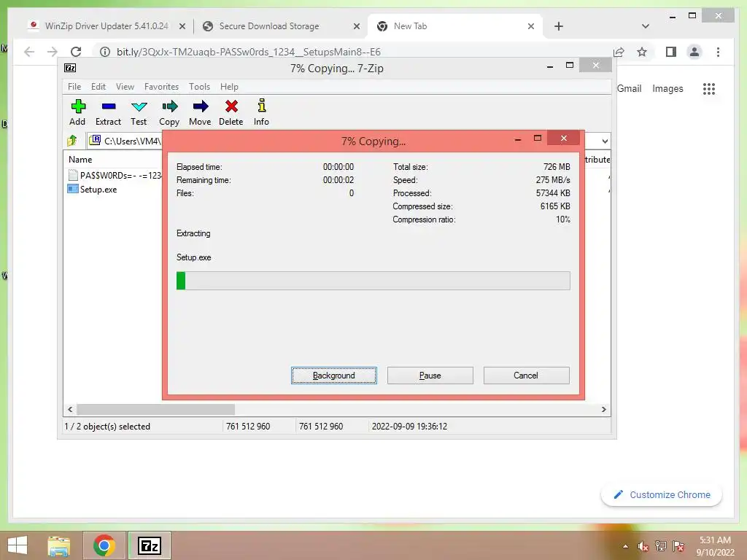Screen dimensions: 747x560
Task: Bookmark this tab with the star icon
Action: (642, 52)
